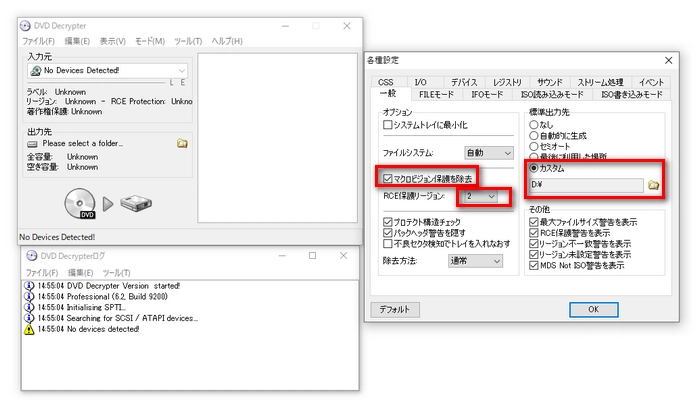Click the info icon beside 'Searching for SCSI'
The width and height of the screenshot is (700, 411).
[29, 318]
